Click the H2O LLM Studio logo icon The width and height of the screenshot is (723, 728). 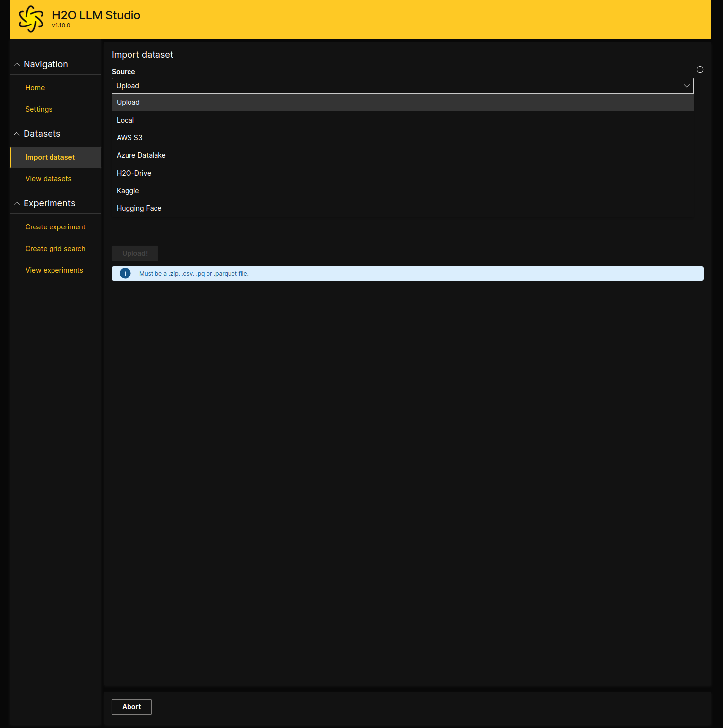click(31, 19)
